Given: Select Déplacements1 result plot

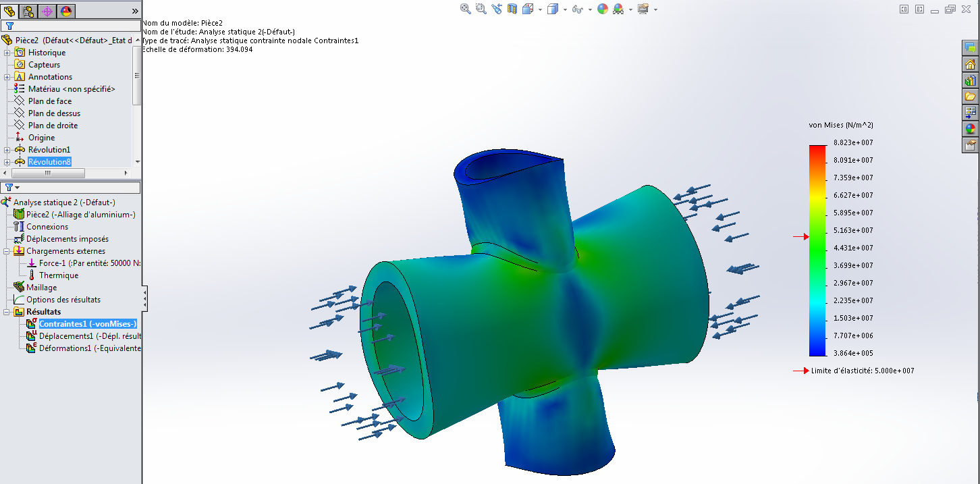Looking at the screenshot, I should [x=84, y=336].
